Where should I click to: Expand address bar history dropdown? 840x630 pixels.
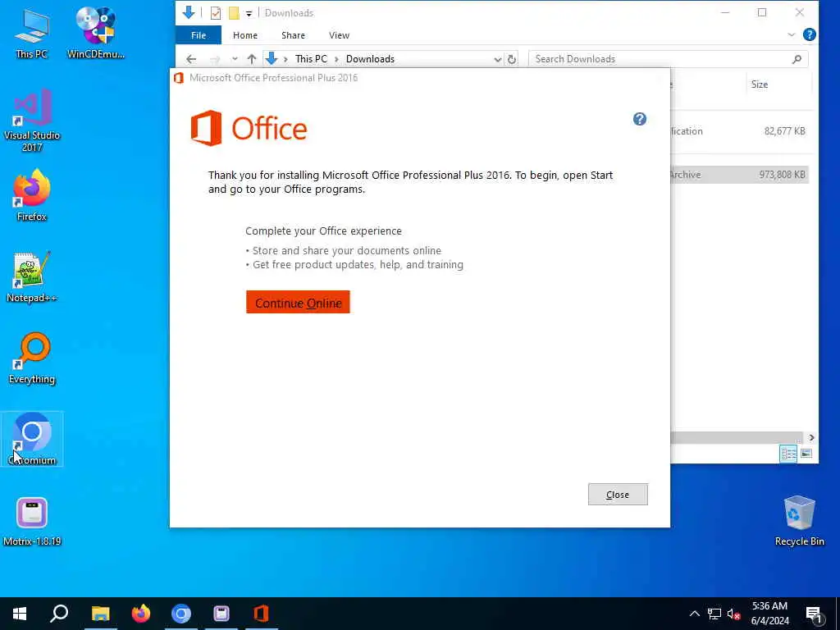498,59
